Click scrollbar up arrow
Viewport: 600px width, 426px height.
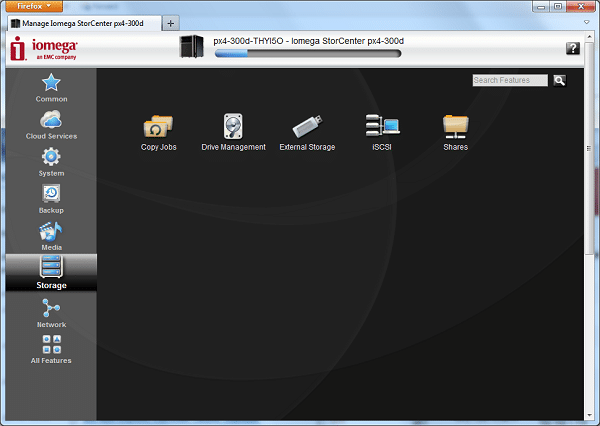pyautogui.click(x=589, y=37)
